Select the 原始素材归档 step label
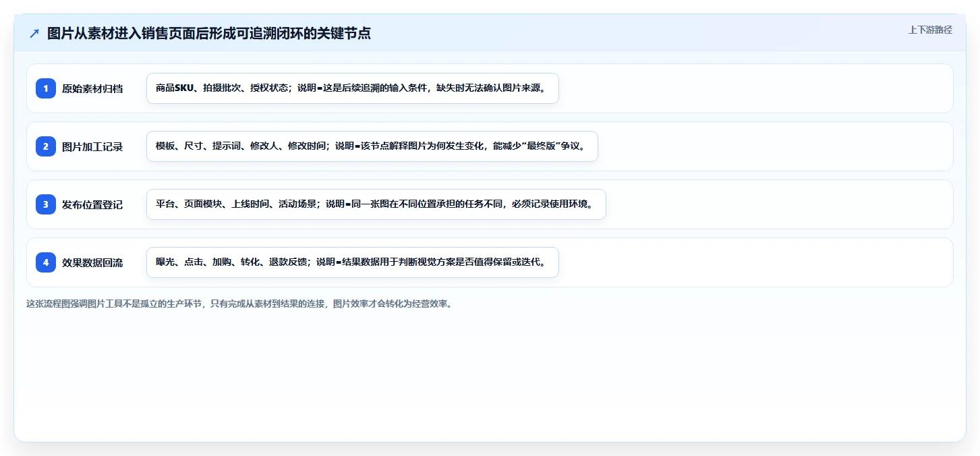This screenshot has width=980, height=456. pyautogui.click(x=92, y=88)
